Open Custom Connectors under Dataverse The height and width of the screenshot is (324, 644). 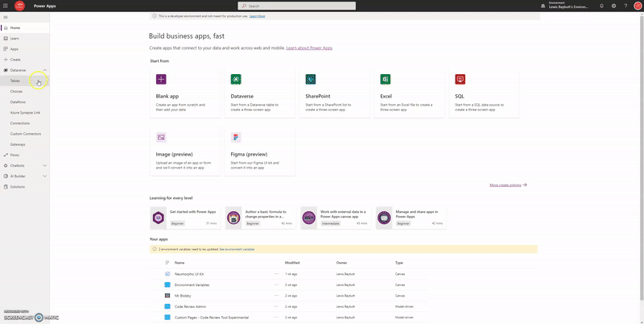[x=25, y=134]
